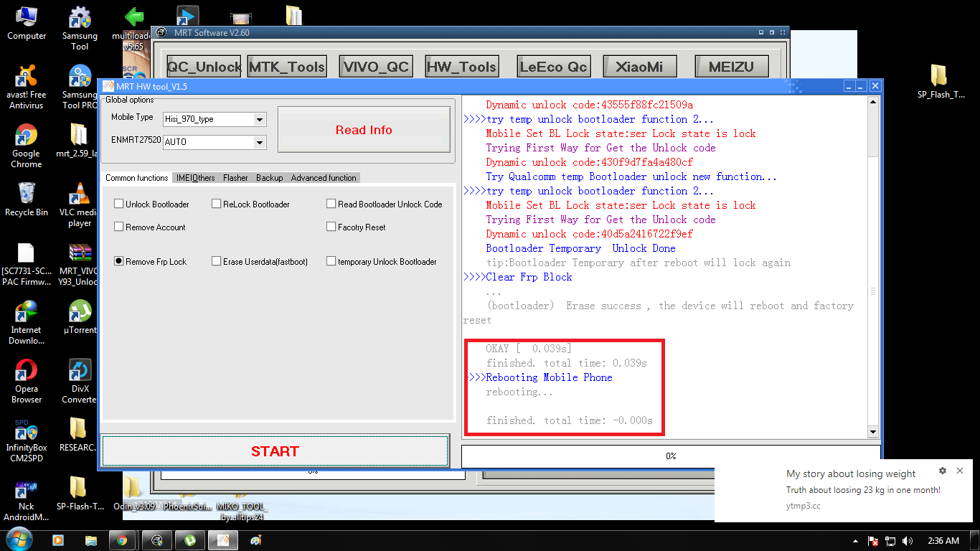Switch to the Advanced function tab
Screen dimensions: 980x551
click(324, 177)
